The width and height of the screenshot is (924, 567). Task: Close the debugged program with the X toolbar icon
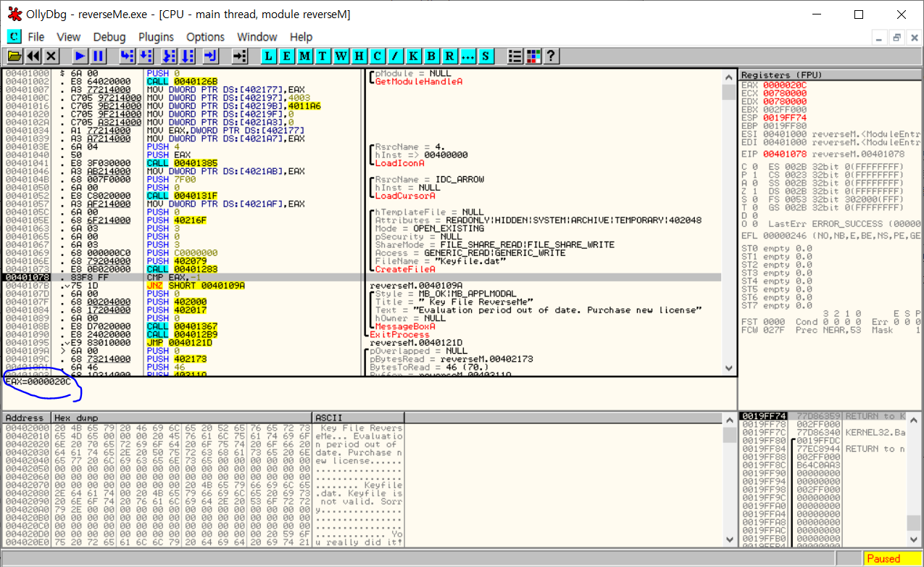tap(51, 56)
